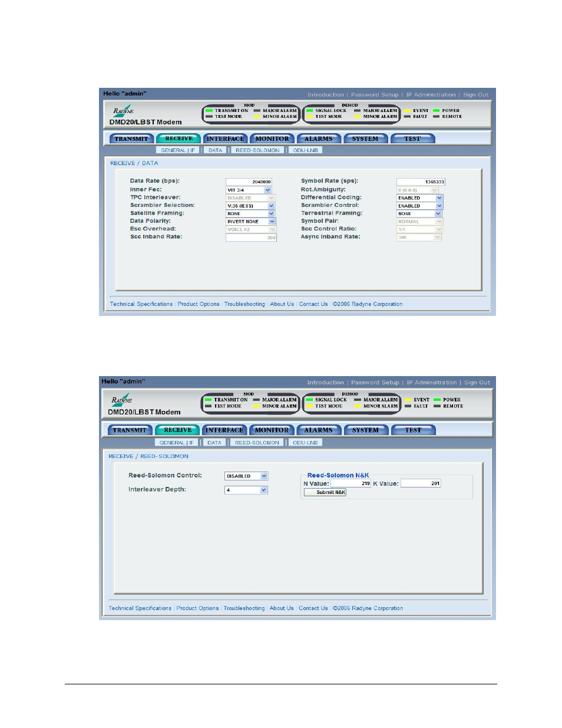Viewport: 562px width, 728px height.
Task: Click the Power green indicator in top panel
Action: (437, 111)
